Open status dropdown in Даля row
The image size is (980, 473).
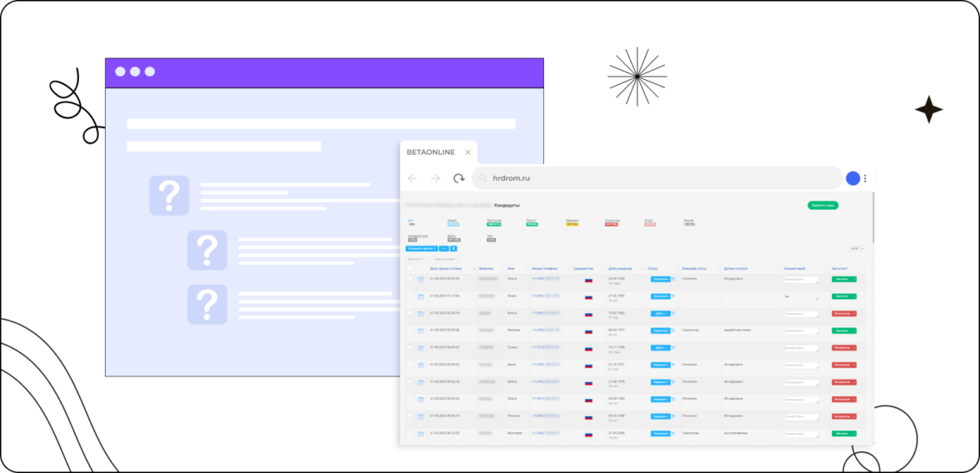pyautogui.click(x=661, y=365)
